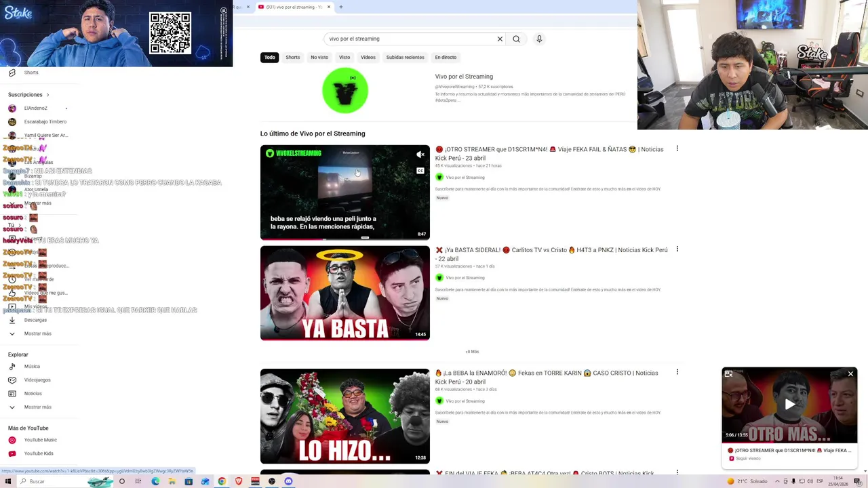Open Descargas in the sidebar
868x488 pixels.
click(35, 320)
